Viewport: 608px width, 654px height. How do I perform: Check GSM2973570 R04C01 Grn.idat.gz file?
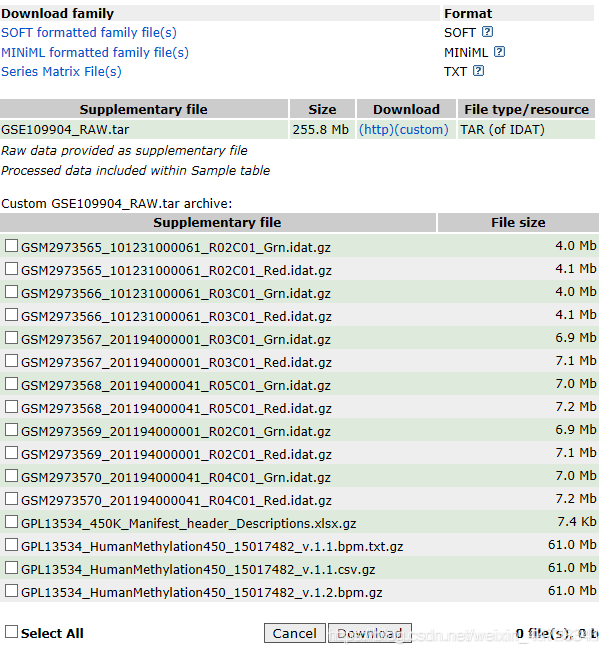[11, 475]
